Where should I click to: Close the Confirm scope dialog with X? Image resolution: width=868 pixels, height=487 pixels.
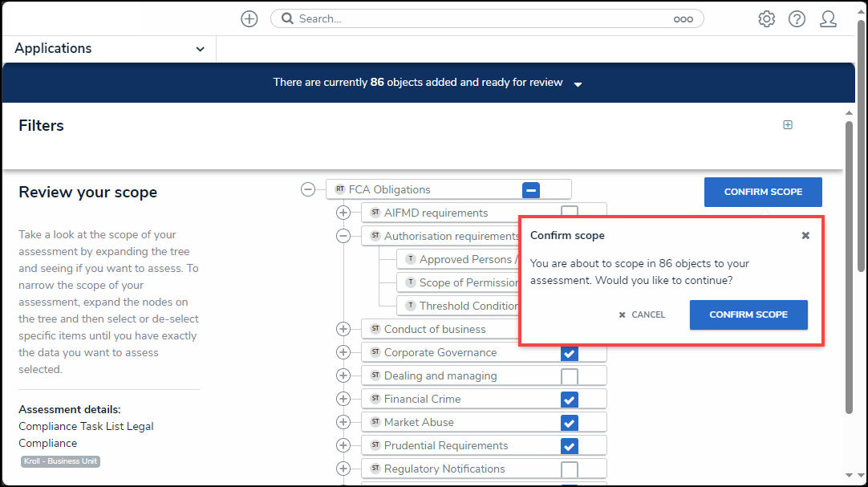pyautogui.click(x=805, y=236)
